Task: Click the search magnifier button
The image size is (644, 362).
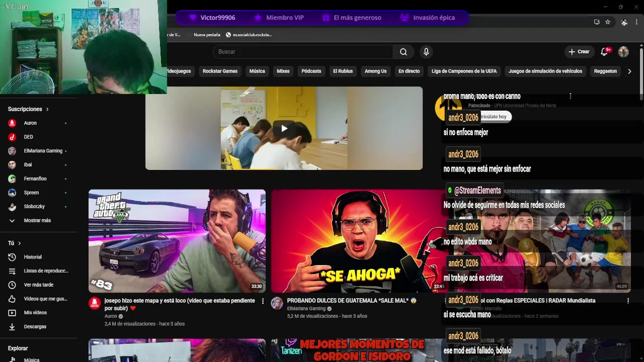Action: [x=404, y=52]
